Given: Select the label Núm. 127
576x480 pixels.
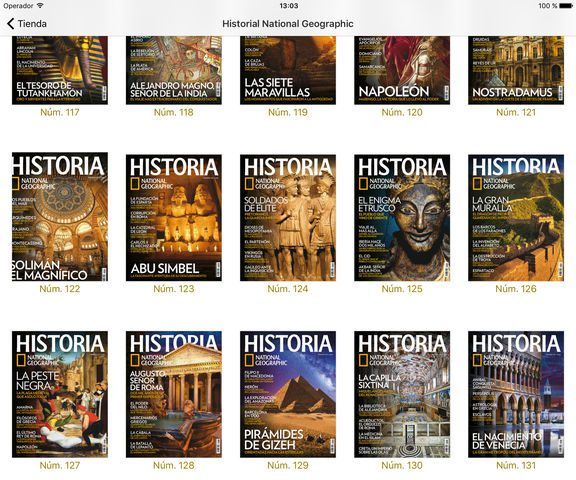Looking at the screenshot, I should coord(60,466).
